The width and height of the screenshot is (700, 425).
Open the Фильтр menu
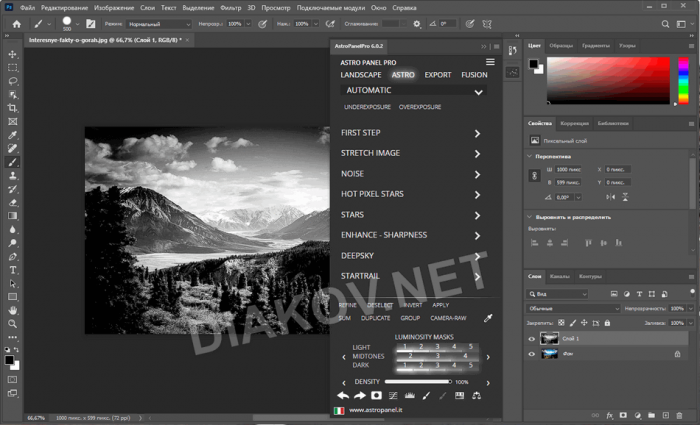pyautogui.click(x=230, y=7)
